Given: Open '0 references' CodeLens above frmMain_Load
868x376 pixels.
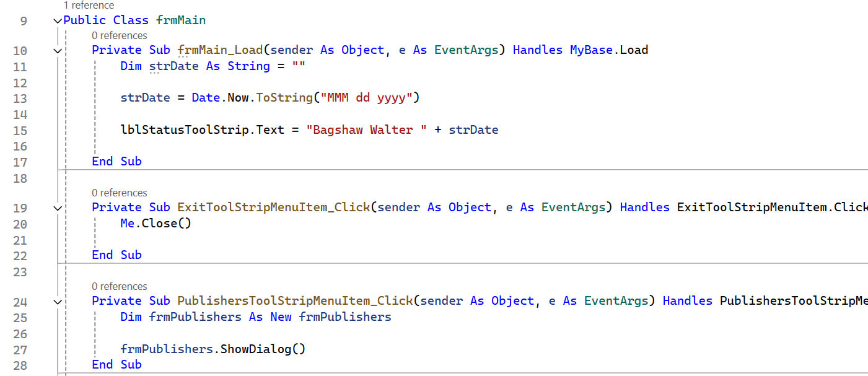Looking at the screenshot, I should tap(119, 36).
